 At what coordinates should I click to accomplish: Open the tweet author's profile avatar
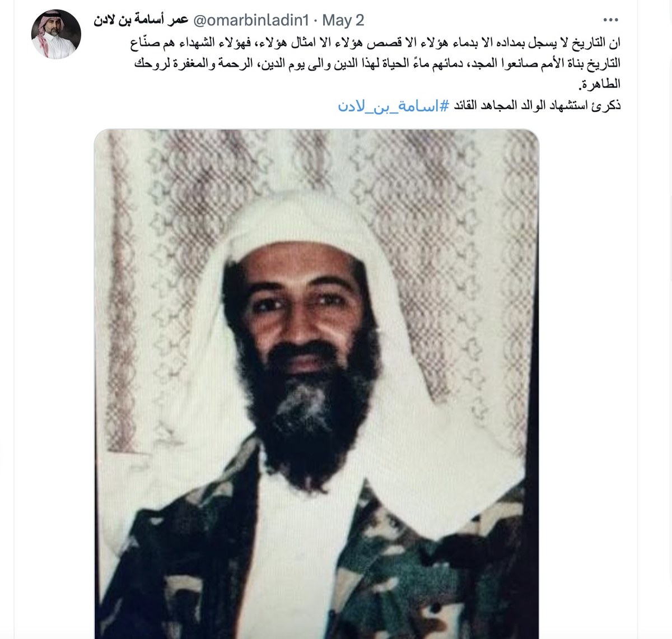tap(55, 34)
